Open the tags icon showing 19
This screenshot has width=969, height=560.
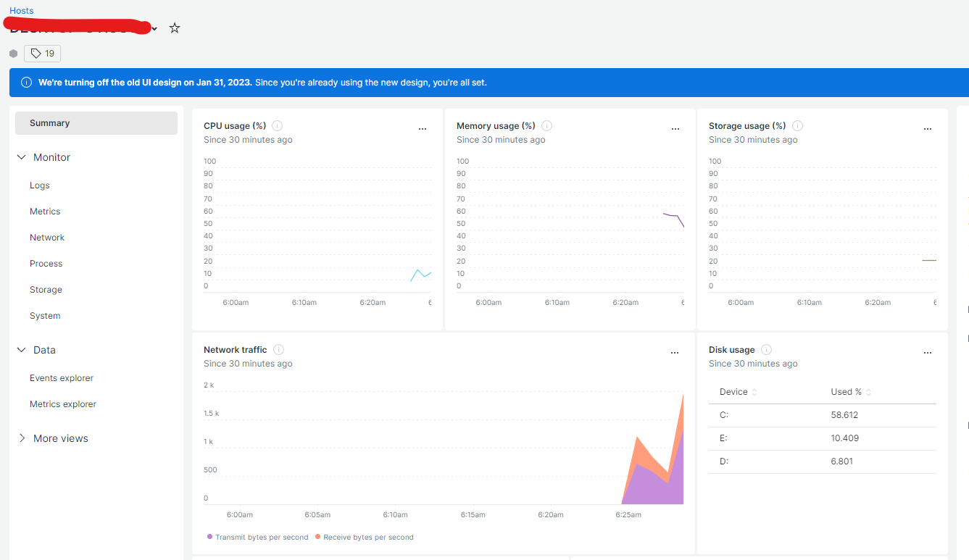point(43,54)
